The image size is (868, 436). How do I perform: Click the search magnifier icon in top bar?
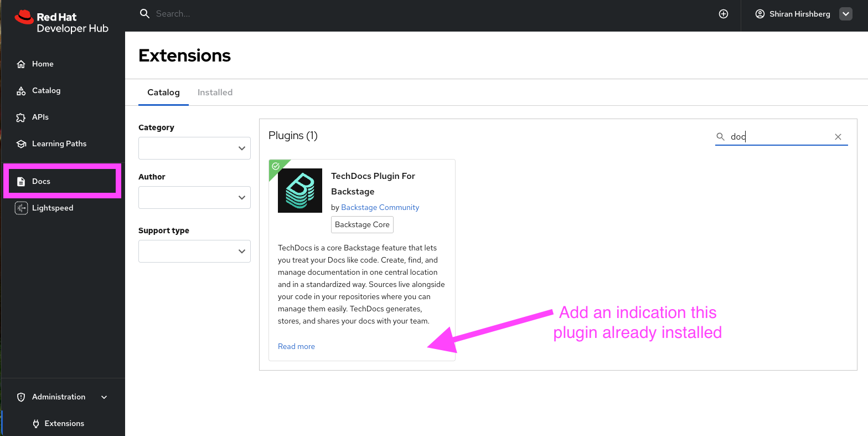coord(144,14)
